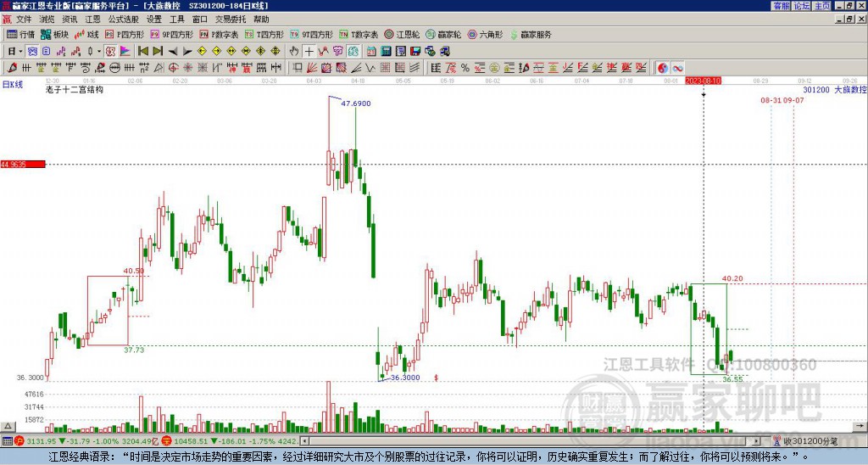Open the 赢家轮 tool
Image resolution: width=868 pixels, height=465 pixels.
coord(443,34)
